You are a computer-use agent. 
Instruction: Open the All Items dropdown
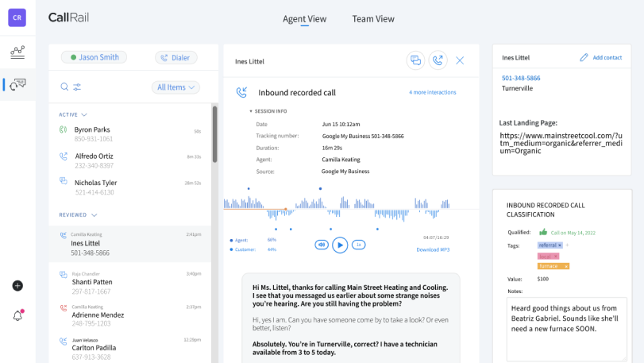[x=175, y=87]
